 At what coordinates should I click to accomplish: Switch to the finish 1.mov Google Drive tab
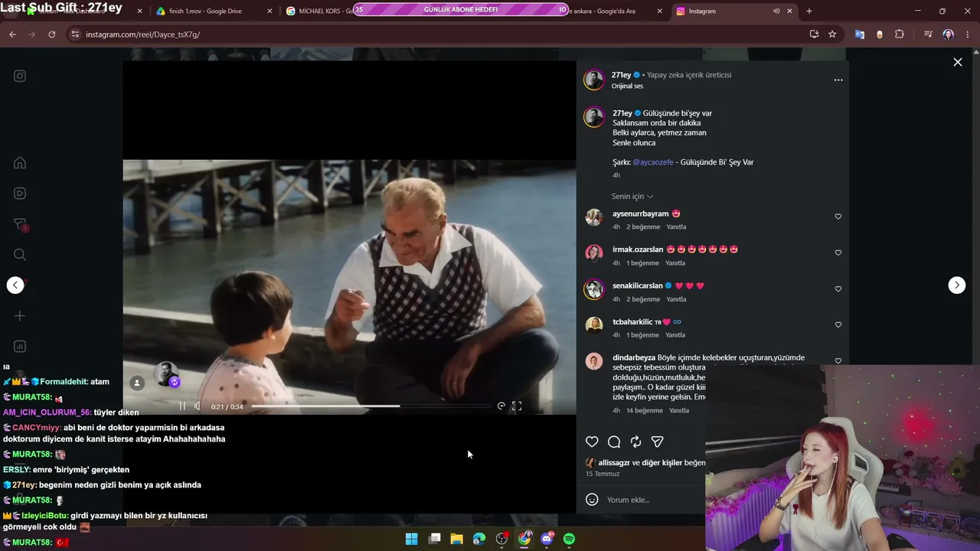(x=213, y=11)
